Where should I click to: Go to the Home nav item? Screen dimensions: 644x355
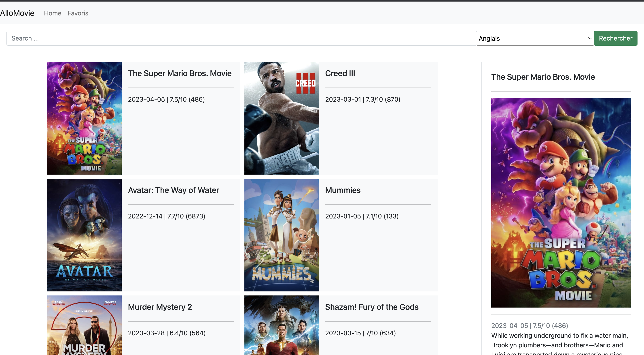click(x=53, y=13)
